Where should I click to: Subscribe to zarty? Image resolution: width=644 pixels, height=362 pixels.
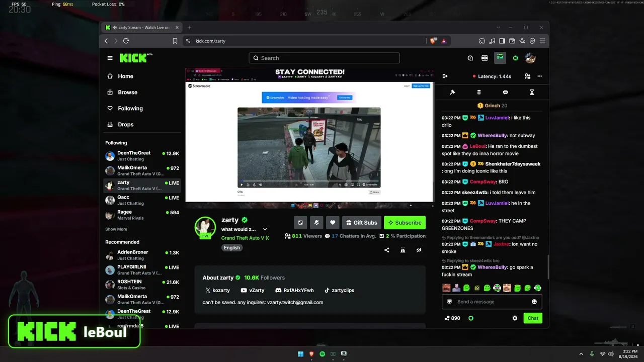pos(405,223)
